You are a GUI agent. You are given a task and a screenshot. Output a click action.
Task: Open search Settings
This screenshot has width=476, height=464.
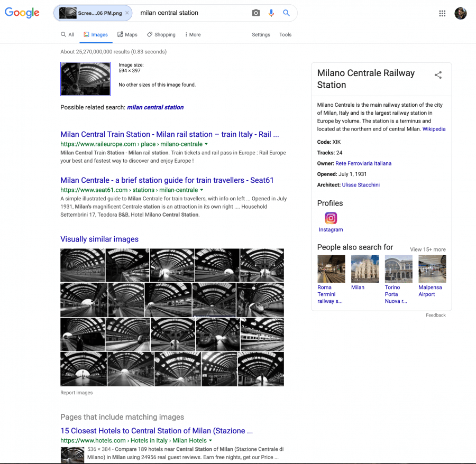pyautogui.click(x=261, y=34)
